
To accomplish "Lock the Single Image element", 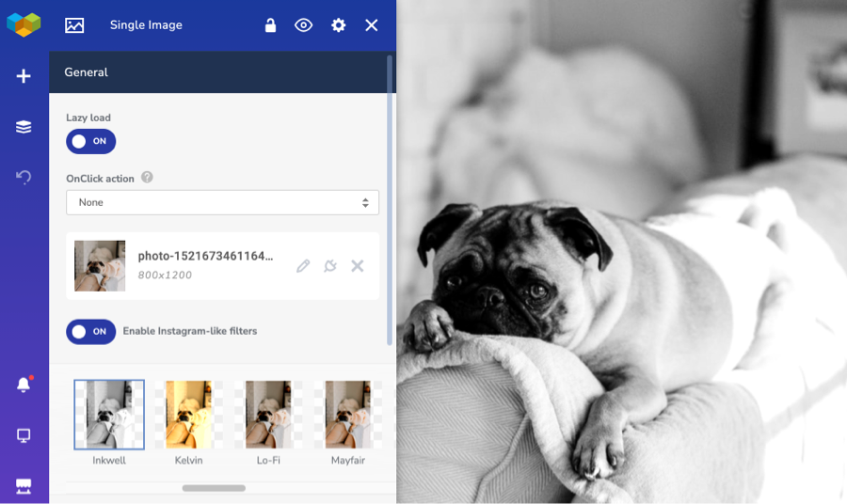I will point(270,25).
